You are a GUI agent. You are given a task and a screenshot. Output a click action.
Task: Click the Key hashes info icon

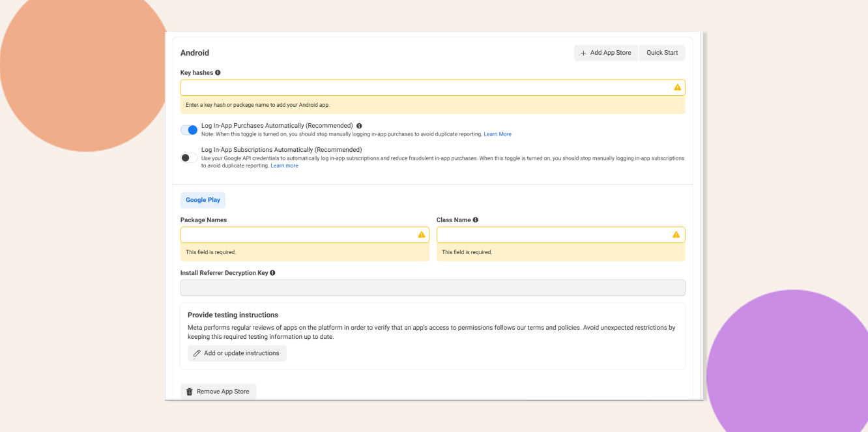[218, 72]
